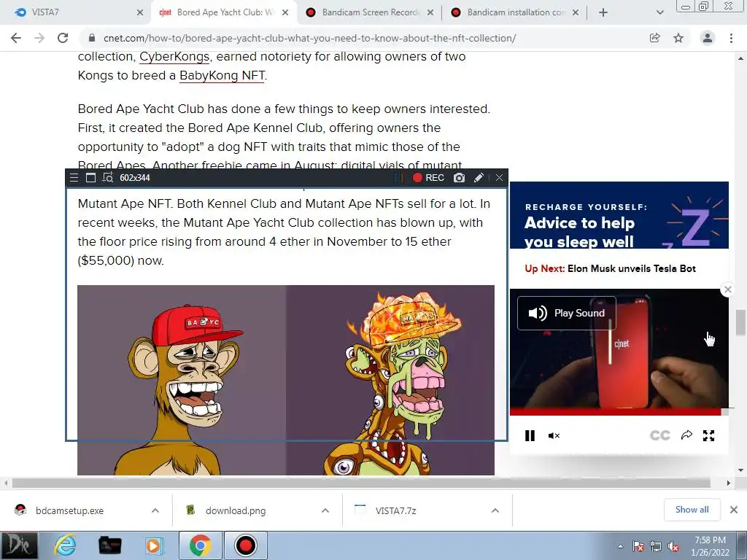Close the Bandicam recording rectangle
747x560 pixels.
pyautogui.click(x=499, y=178)
